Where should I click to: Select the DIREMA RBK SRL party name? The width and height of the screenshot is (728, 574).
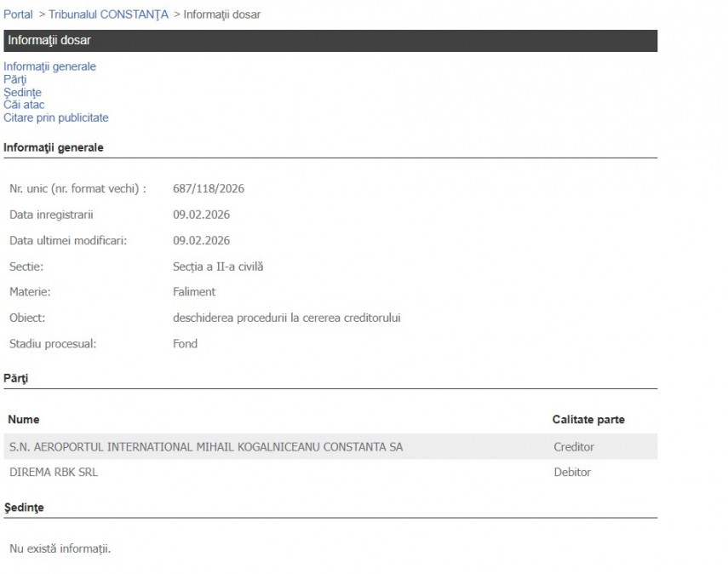pyautogui.click(x=53, y=472)
